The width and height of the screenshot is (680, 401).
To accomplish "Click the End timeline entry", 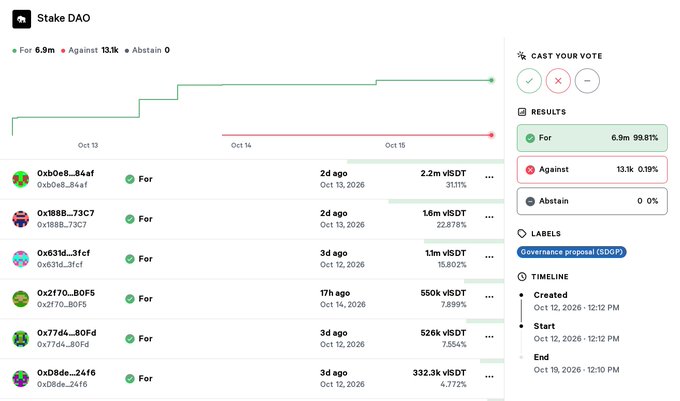I will click(x=576, y=364).
